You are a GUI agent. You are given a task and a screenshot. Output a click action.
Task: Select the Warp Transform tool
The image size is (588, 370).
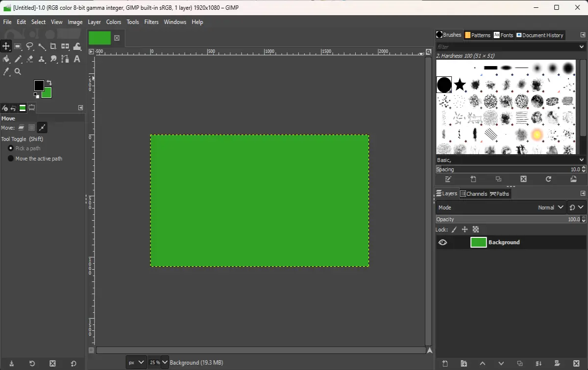77,46
